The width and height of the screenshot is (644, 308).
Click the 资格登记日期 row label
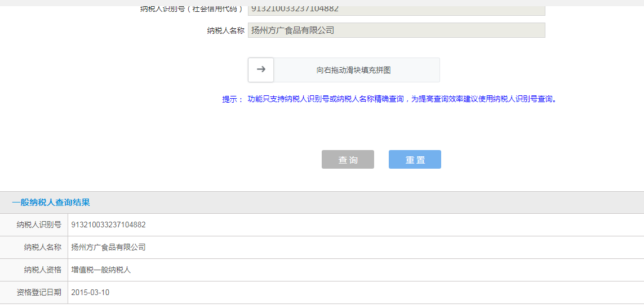pos(39,293)
